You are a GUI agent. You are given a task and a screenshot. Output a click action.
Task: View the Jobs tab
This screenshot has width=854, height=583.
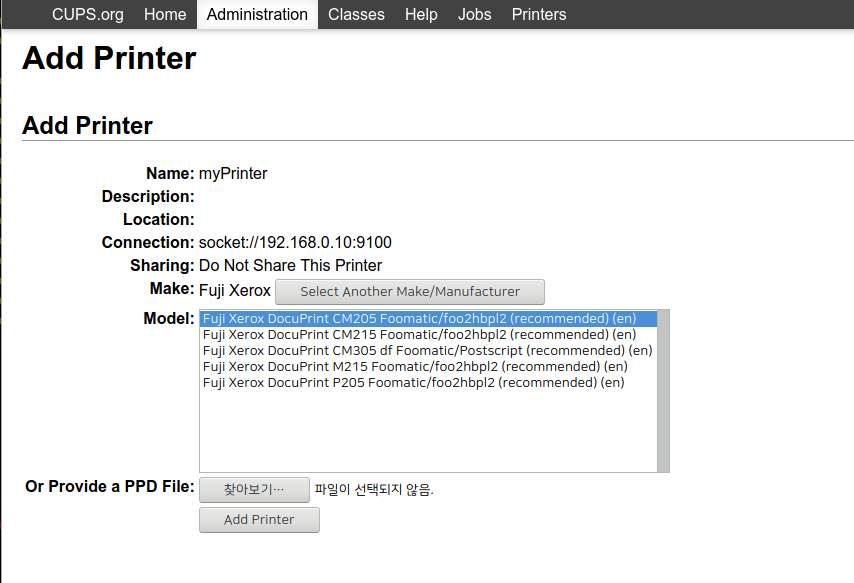(474, 14)
